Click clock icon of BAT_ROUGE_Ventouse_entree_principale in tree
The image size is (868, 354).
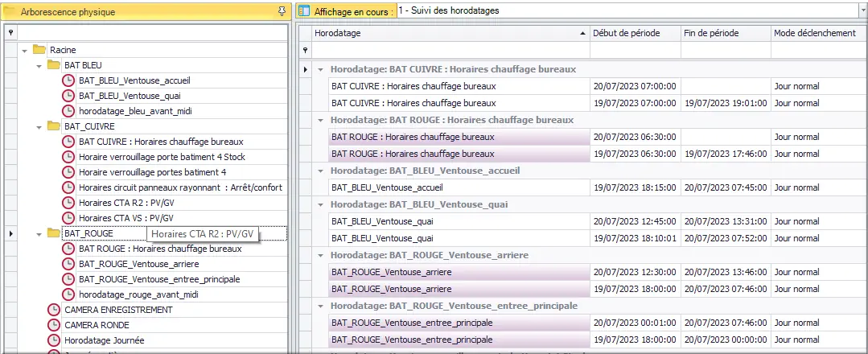coord(68,279)
